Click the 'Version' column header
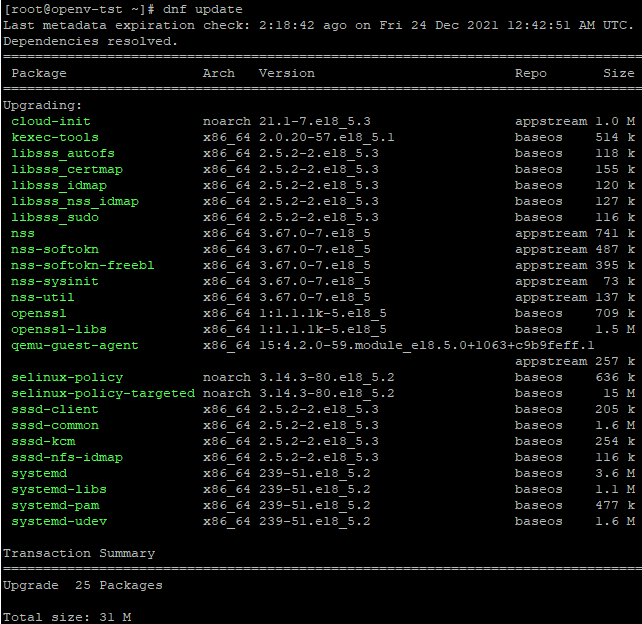 pos(287,73)
